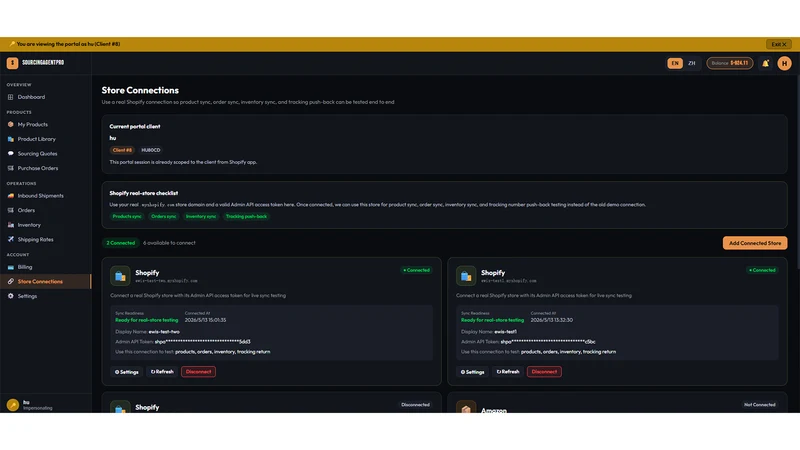Click the key icon in impersonation banner
Image resolution: width=800 pixels, height=450 pixels.
tap(12, 44)
